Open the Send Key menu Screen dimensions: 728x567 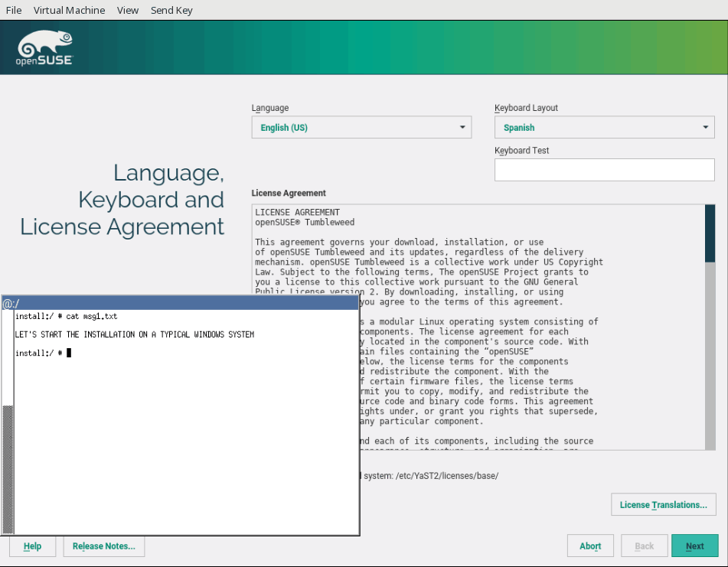[171, 10]
